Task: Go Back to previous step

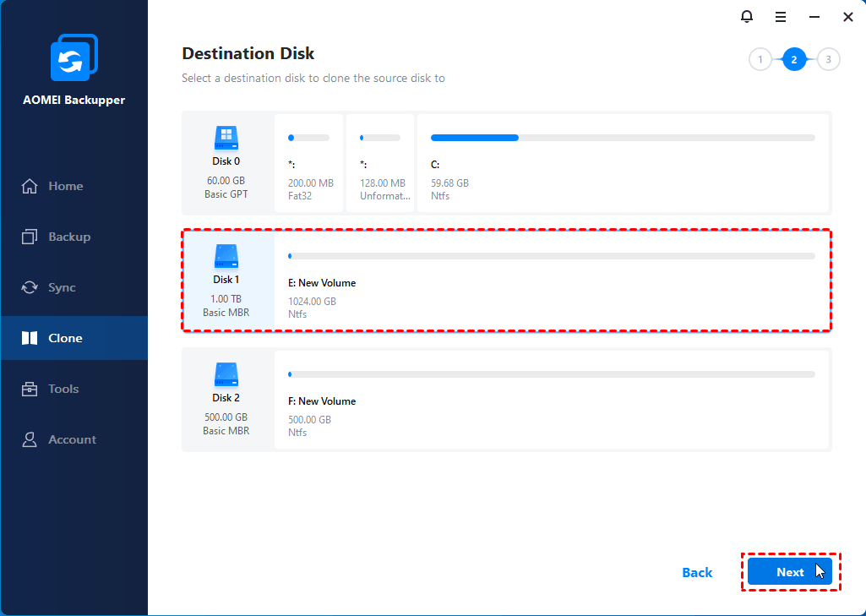Action: point(697,572)
